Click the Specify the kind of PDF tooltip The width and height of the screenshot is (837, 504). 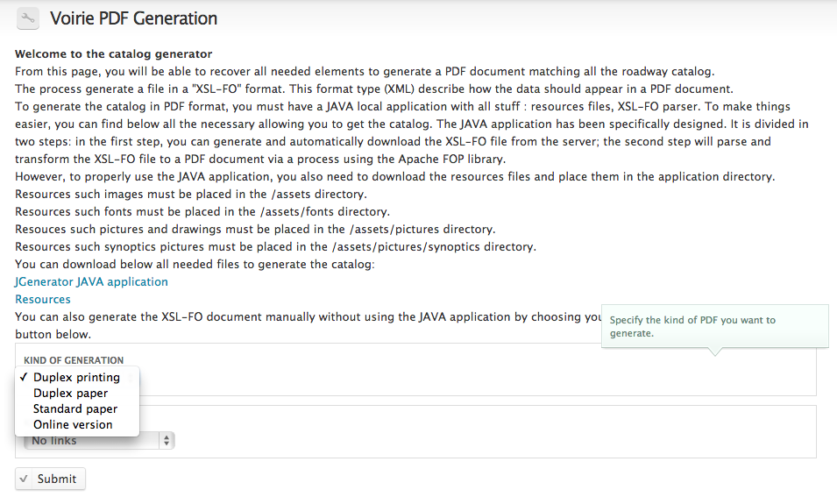click(x=715, y=326)
